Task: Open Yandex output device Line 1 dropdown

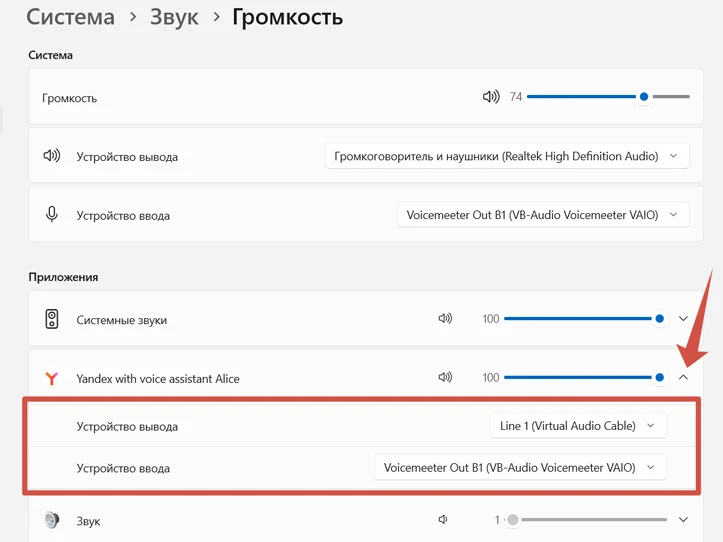Action: coord(578,426)
